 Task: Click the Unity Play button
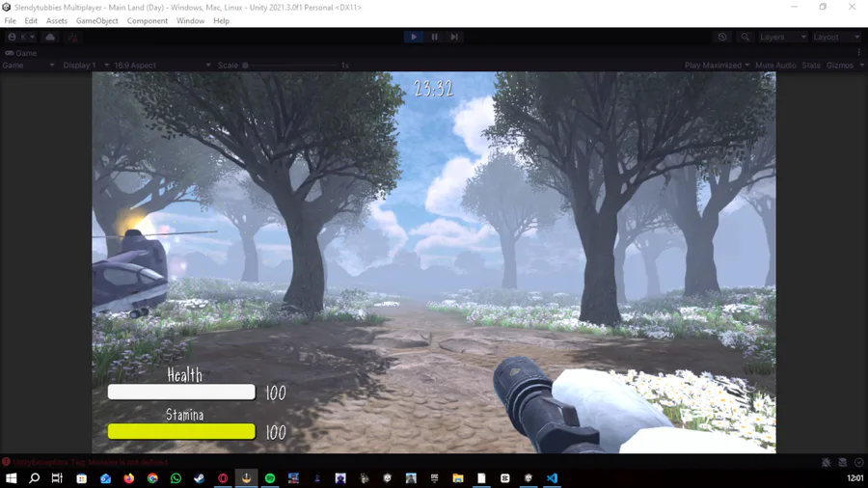point(414,37)
